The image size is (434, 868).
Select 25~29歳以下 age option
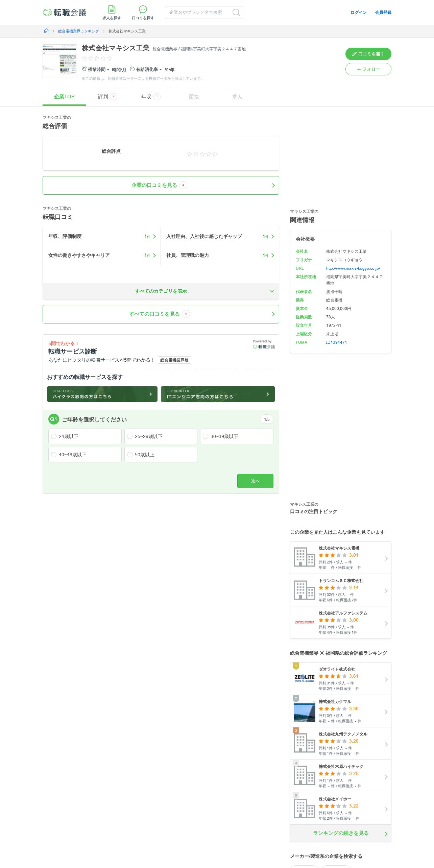[x=161, y=436]
